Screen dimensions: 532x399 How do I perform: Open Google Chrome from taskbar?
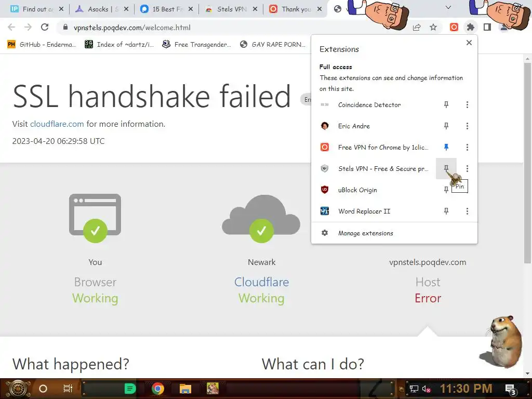coord(158,389)
